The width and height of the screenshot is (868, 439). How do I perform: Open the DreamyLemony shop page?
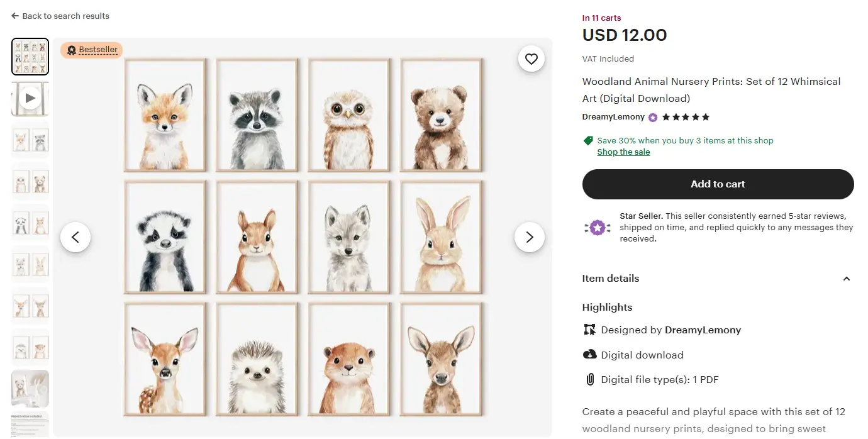tap(613, 117)
